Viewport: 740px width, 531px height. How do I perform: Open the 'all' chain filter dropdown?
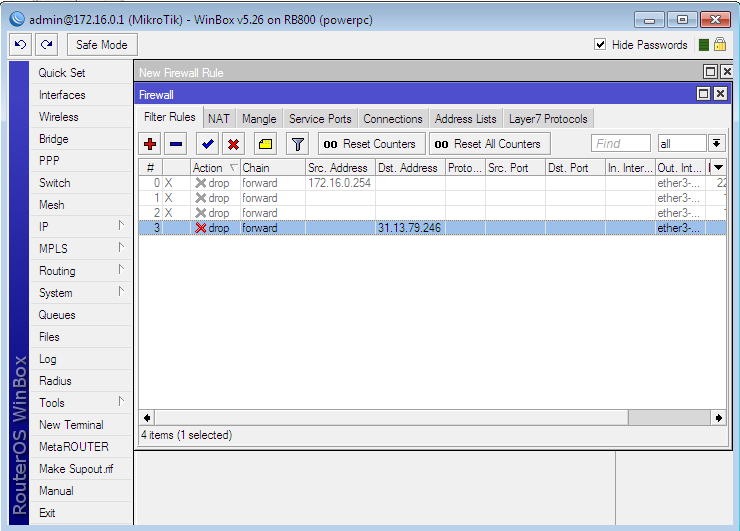coord(716,143)
